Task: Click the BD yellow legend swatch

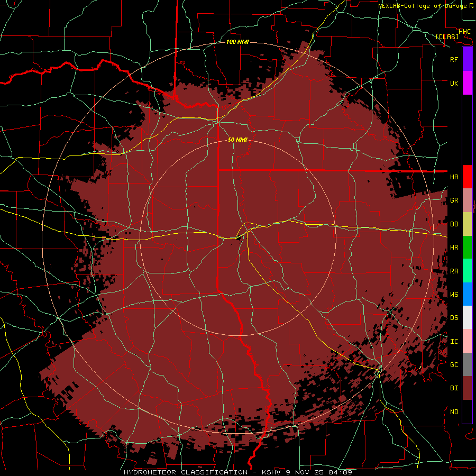Action: (x=467, y=224)
